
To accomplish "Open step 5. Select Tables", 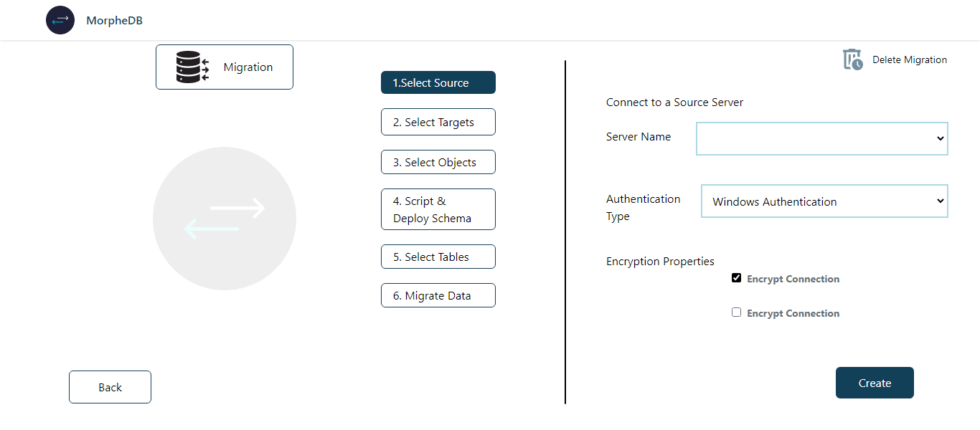I will (438, 257).
